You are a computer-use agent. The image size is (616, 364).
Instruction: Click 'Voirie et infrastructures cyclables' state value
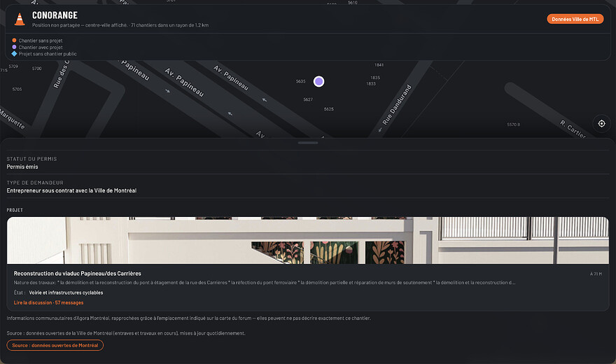66,293
